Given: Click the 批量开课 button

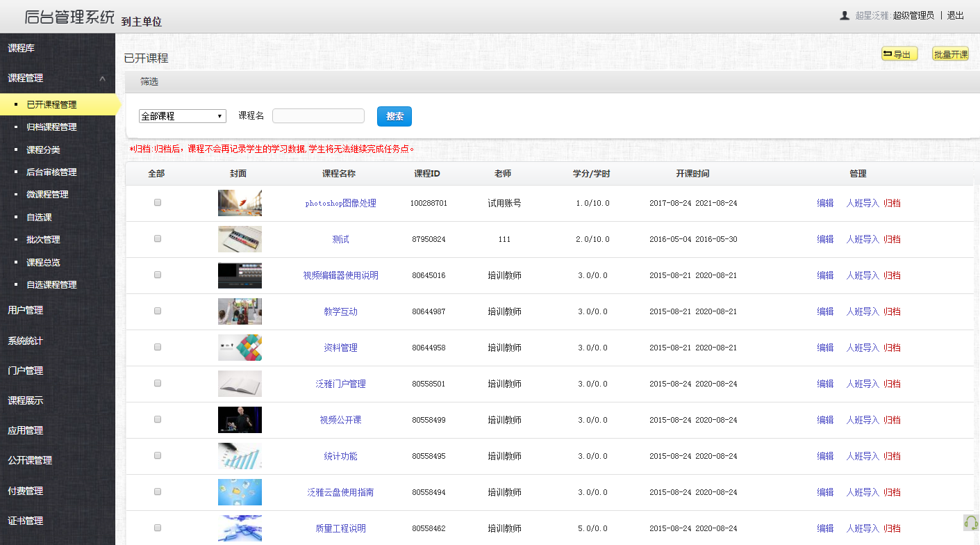Looking at the screenshot, I should coord(950,53).
